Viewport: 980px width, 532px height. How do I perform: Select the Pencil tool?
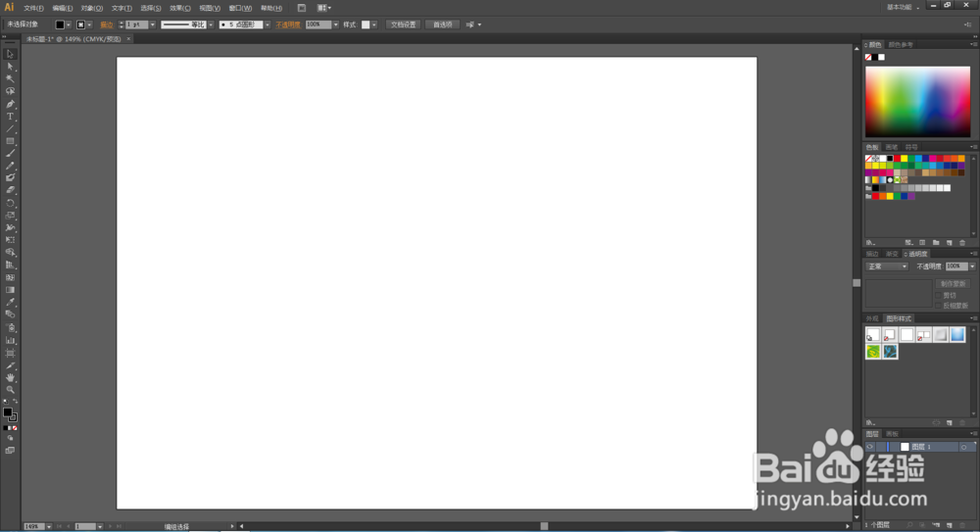10,167
